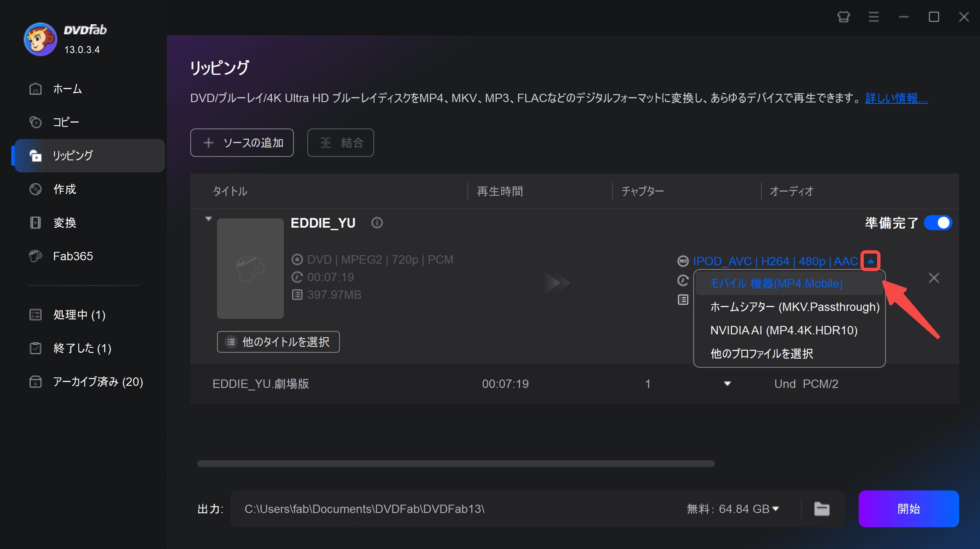
Task: Select EDDIE_YU.劇場版 title row
Action: pyautogui.click(x=574, y=384)
